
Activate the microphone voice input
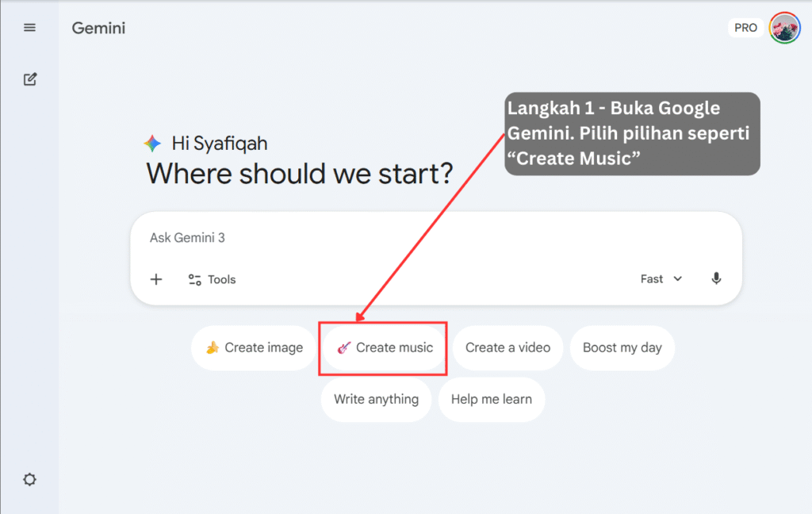716,279
